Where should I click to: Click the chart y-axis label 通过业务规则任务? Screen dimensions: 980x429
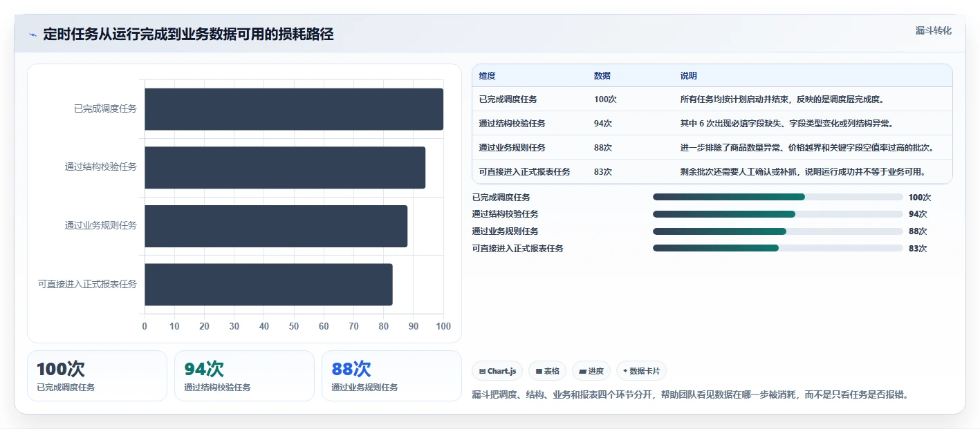pyautogui.click(x=101, y=225)
